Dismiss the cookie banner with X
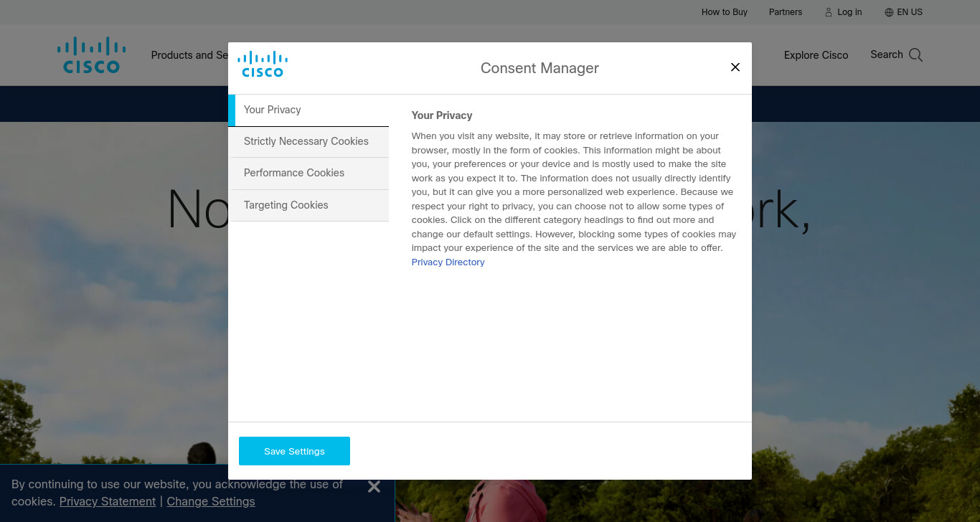Viewport: 980px width, 522px height. [374, 487]
